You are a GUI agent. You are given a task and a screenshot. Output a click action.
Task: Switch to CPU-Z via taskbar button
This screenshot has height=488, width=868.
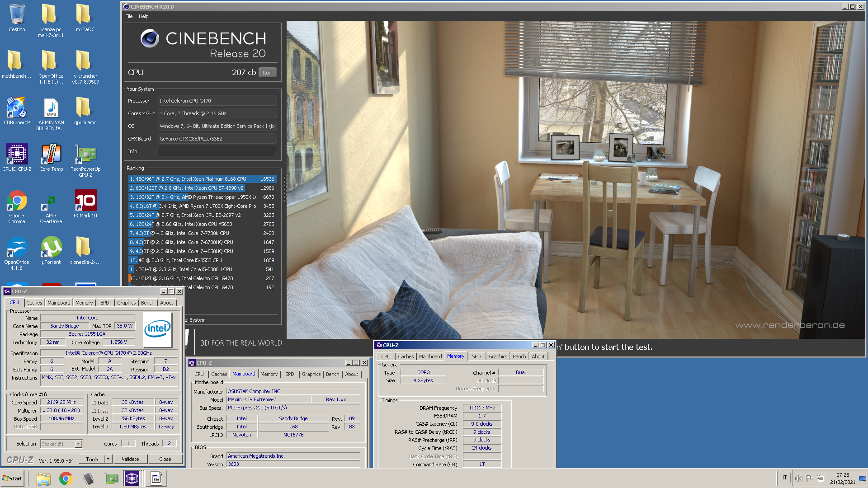click(132, 479)
